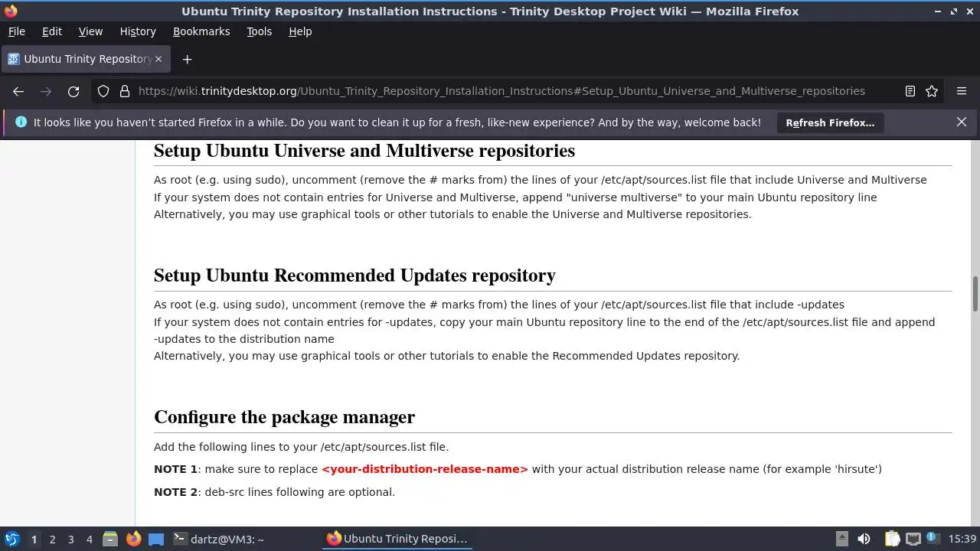Click the forward navigation arrow
Viewport: 980px width, 551px height.
(46, 91)
